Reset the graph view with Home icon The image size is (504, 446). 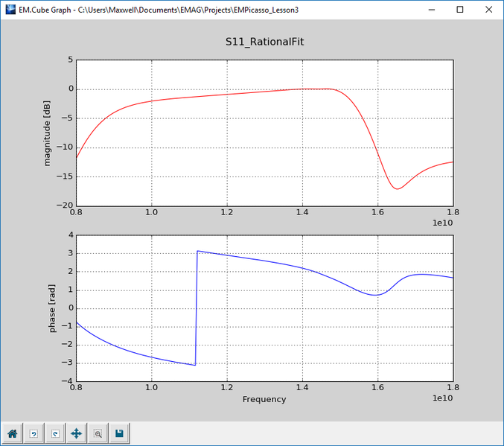pyautogui.click(x=13, y=434)
